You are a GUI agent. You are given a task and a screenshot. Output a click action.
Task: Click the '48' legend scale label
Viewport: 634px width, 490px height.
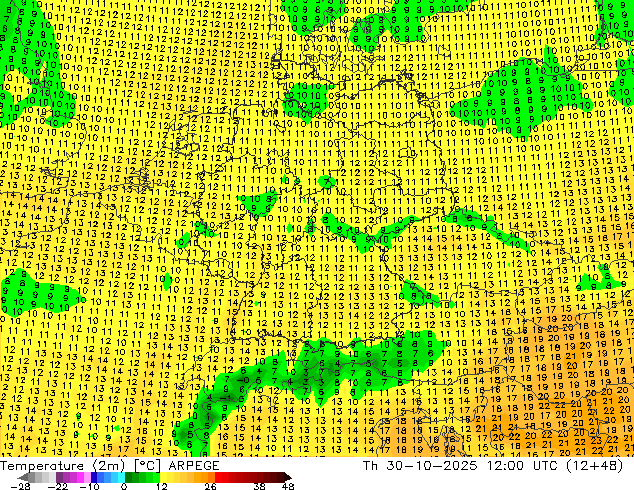point(288,486)
